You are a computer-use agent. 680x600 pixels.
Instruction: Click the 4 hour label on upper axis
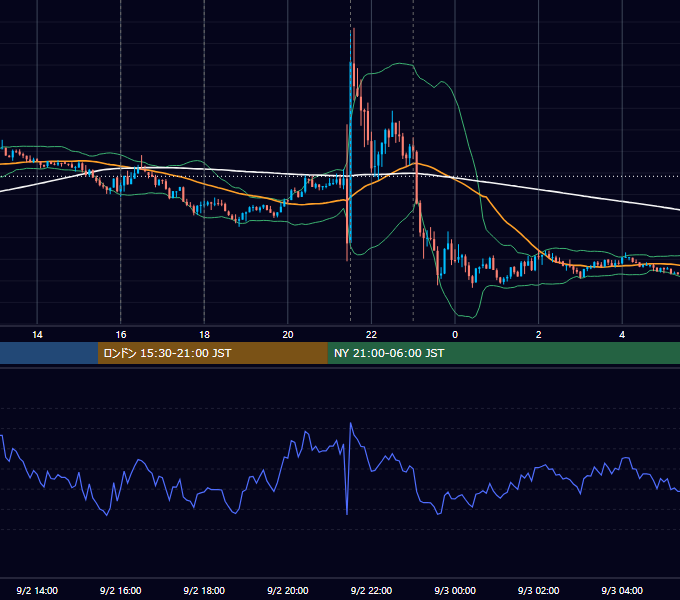[622, 335]
